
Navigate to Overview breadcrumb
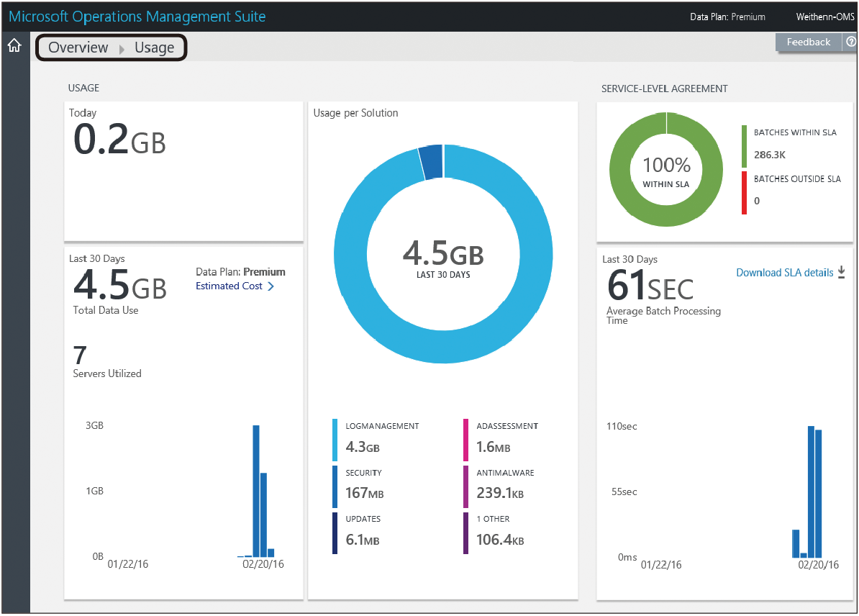(78, 47)
